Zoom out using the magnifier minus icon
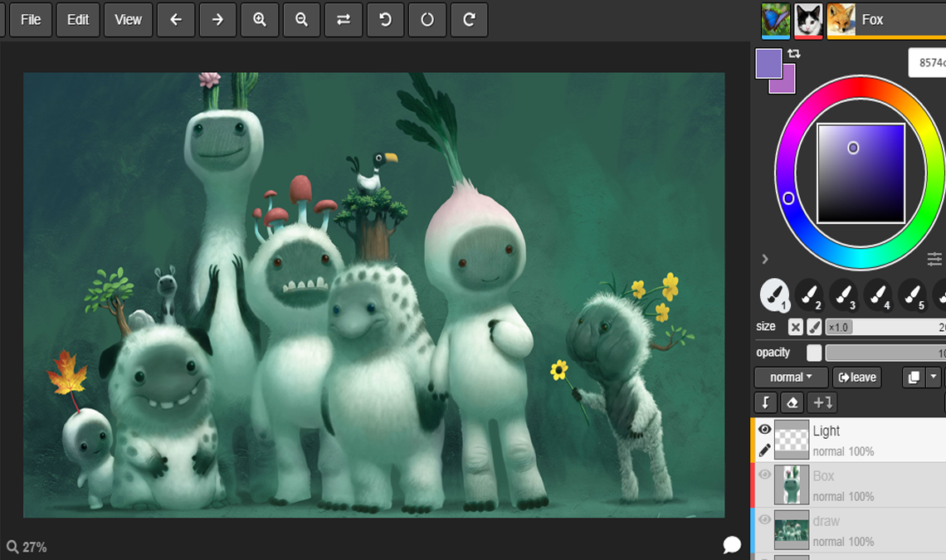 tap(302, 20)
